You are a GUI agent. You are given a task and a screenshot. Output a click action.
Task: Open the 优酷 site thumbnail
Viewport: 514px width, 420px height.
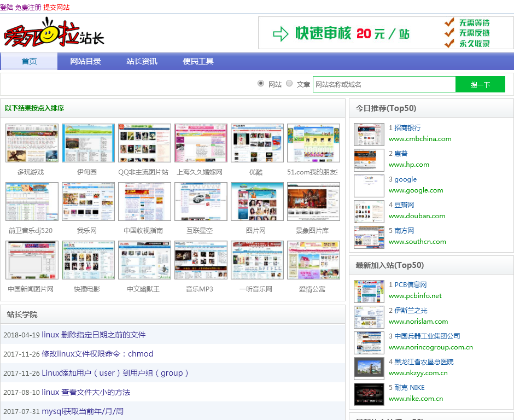tap(258, 143)
